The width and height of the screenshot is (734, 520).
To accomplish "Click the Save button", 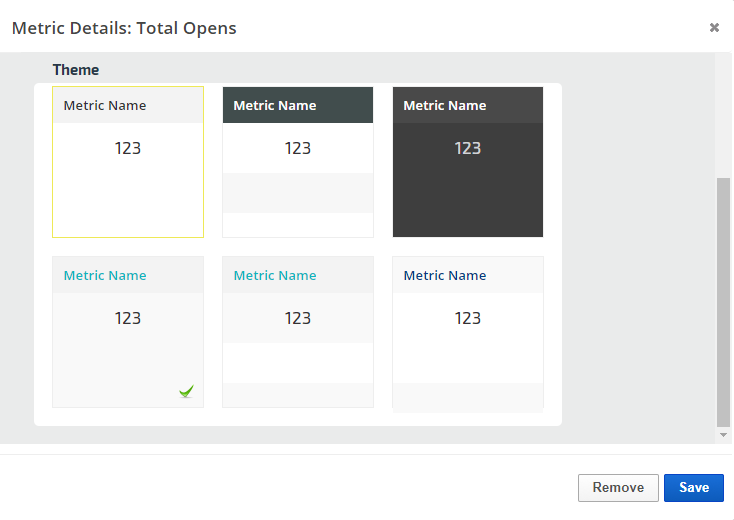I will (x=693, y=488).
